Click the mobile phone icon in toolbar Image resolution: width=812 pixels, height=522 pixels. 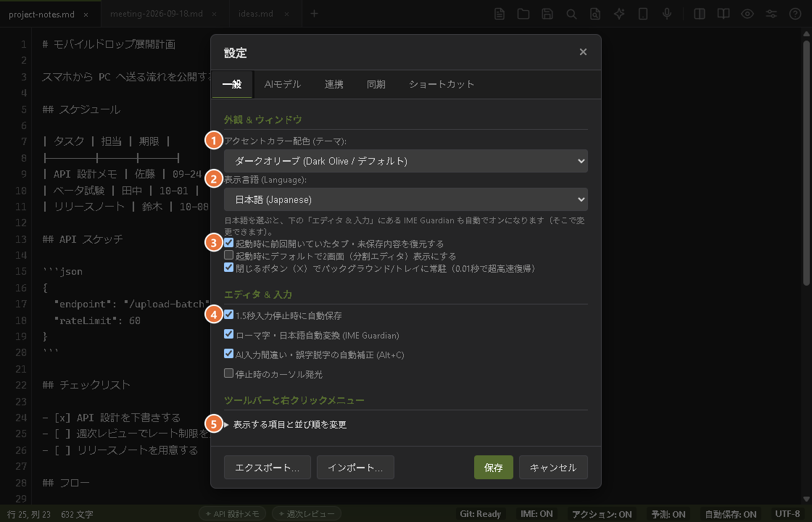click(x=643, y=14)
